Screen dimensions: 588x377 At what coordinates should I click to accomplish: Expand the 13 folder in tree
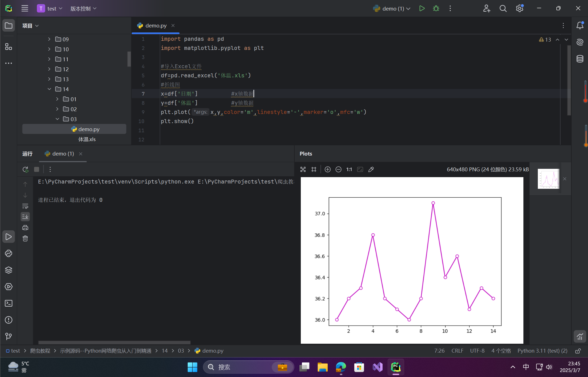(49, 79)
